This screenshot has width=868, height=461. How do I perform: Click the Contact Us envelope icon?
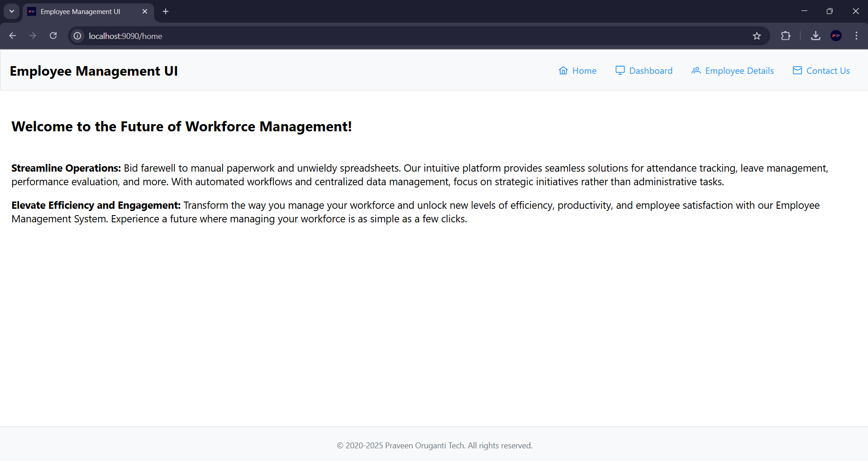pos(797,71)
